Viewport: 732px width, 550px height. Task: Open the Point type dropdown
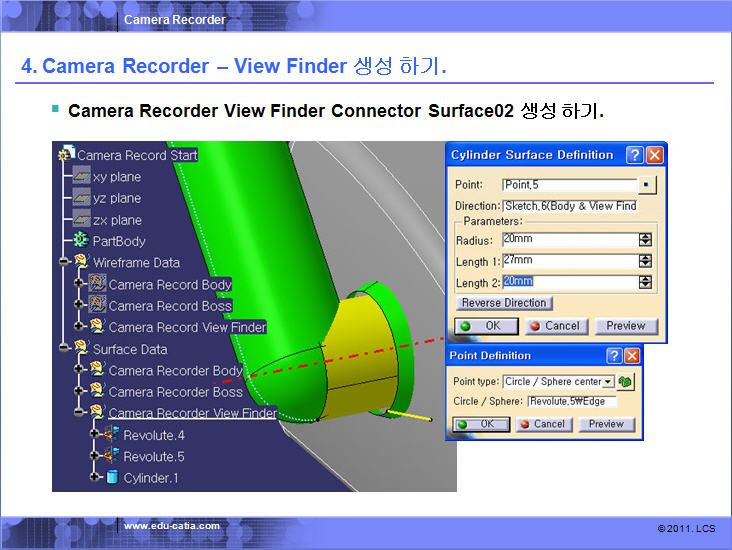(x=608, y=381)
